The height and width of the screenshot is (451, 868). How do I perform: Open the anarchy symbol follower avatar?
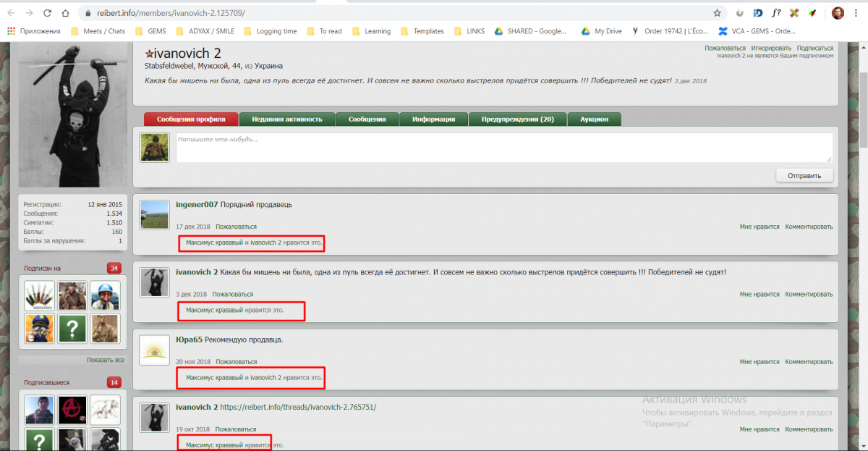(72, 410)
